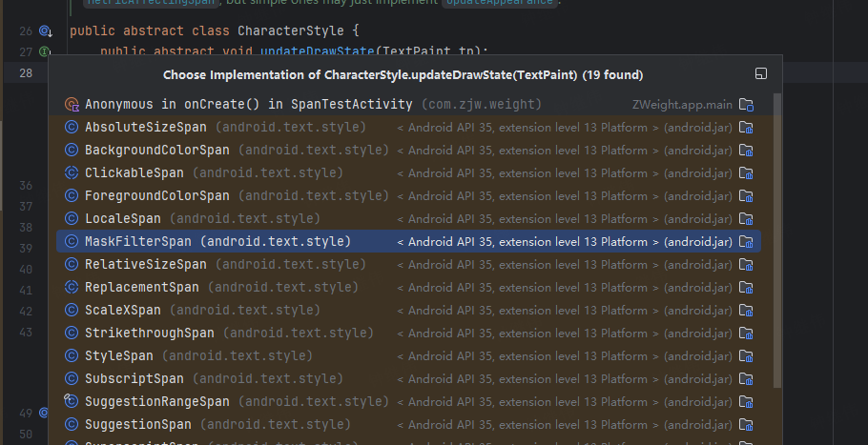
Task: Click anonymous class icon beside onCreate() entry
Action: click(72, 105)
